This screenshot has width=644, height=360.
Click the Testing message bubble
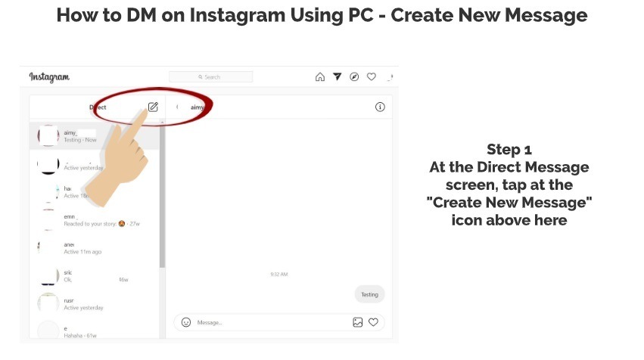[369, 294]
